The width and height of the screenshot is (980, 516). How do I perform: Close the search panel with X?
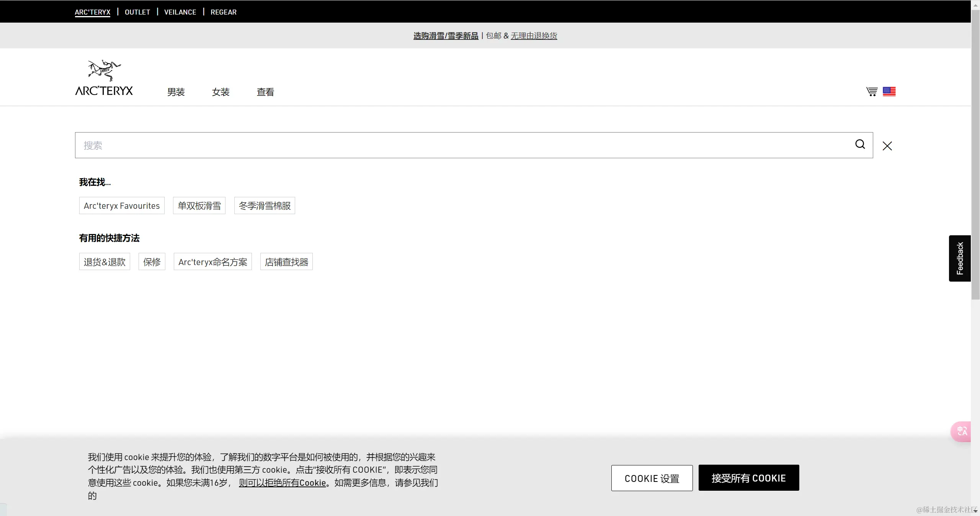(887, 146)
